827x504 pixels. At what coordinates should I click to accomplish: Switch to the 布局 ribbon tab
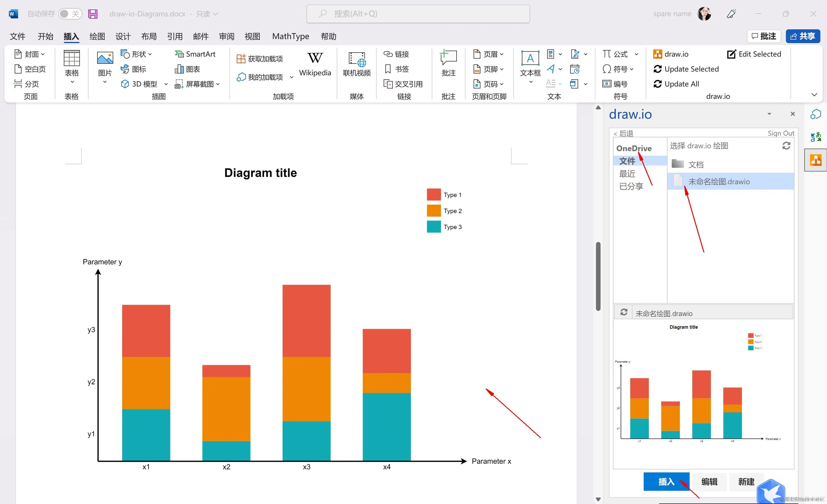tap(149, 36)
